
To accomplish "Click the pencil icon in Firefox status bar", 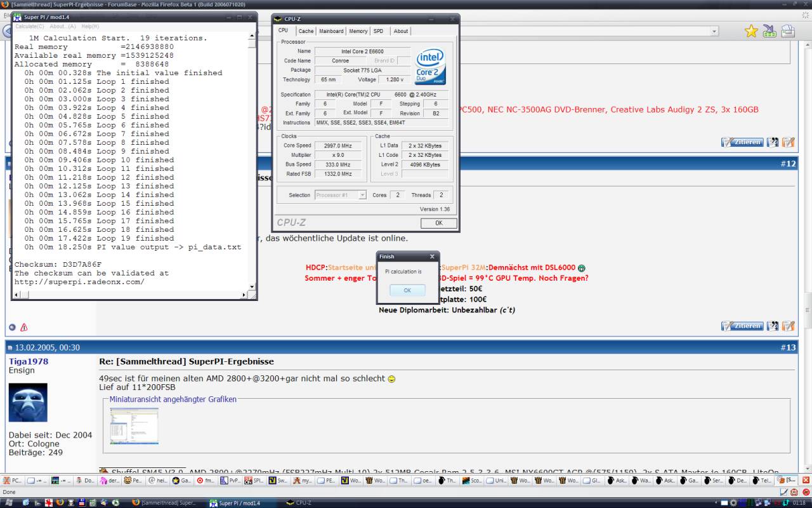I will [784, 492].
